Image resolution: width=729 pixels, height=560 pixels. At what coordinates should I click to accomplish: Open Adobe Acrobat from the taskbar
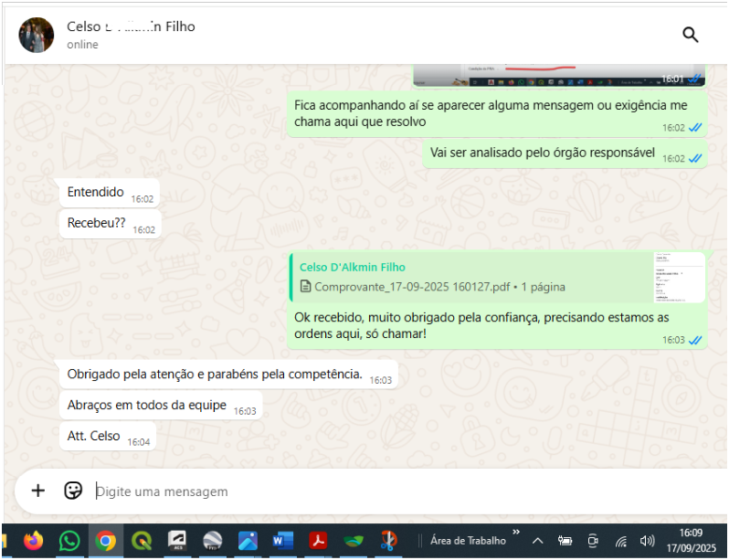click(x=318, y=541)
